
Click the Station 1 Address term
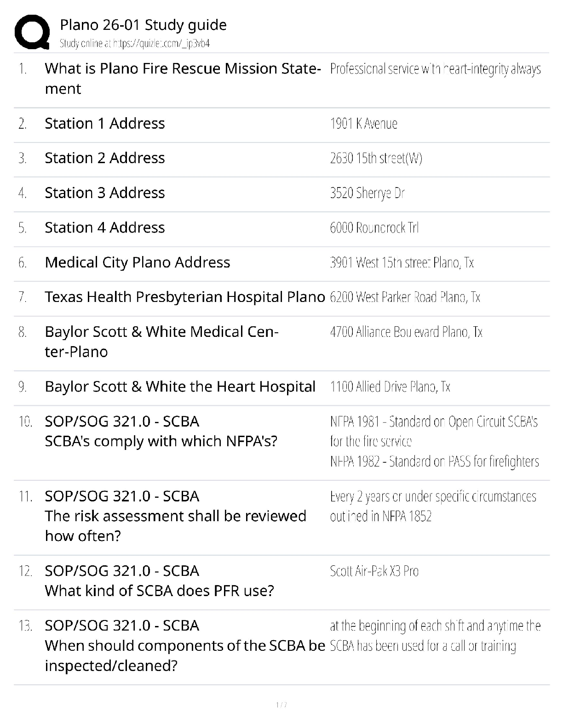(x=104, y=123)
